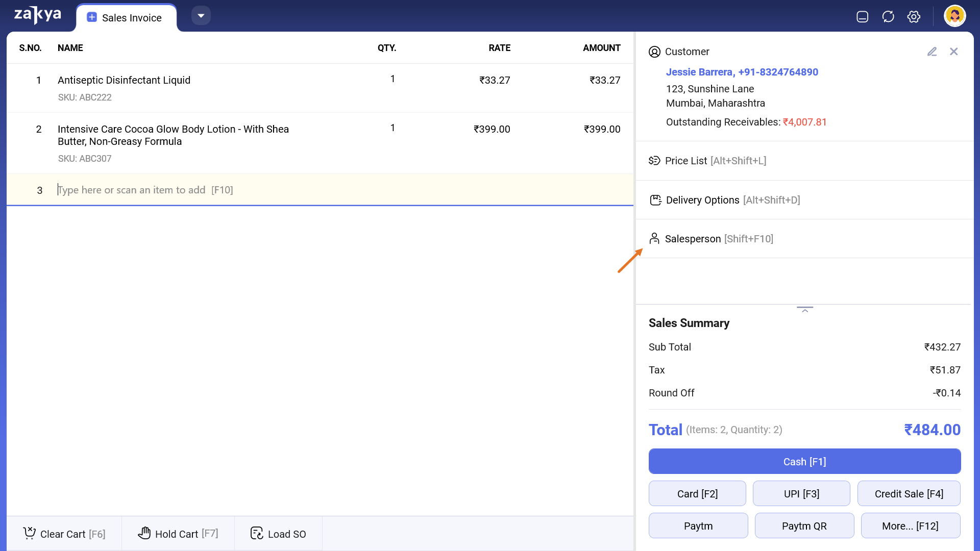Screen dimensions: 980x551
Task: Choose Card payment
Action: pos(697,494)
